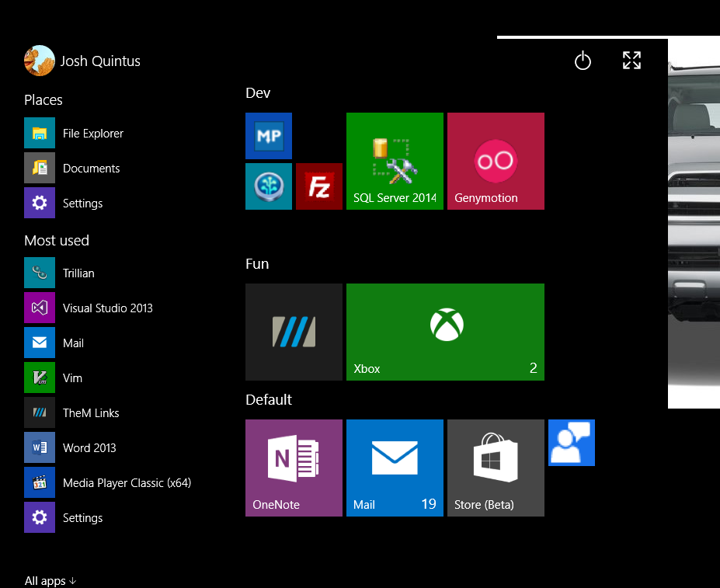Screen dimensions: 720x588
Task: Click the Fun group heading
Action: 257,263
